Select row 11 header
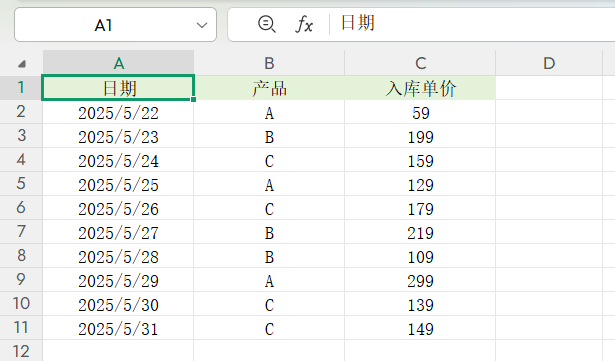The height and width of the screenshot is (361, 615). click(x=21, y=327)
